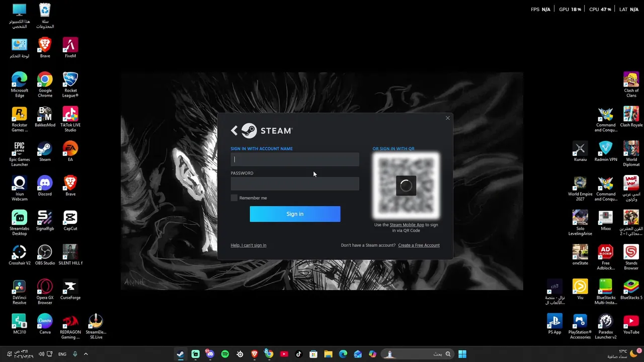
Task: Open World Empire 2027 desktop icon
Action: tap(580, 188)
